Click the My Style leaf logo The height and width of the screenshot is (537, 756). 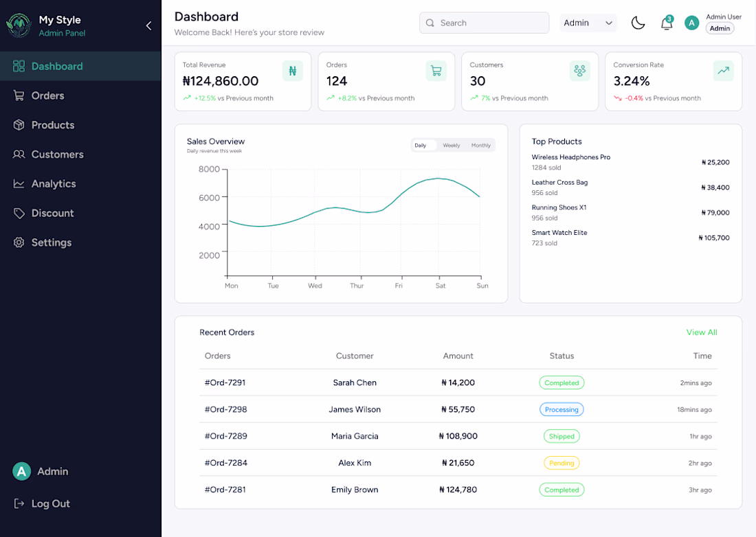click(x=19, y=25)
